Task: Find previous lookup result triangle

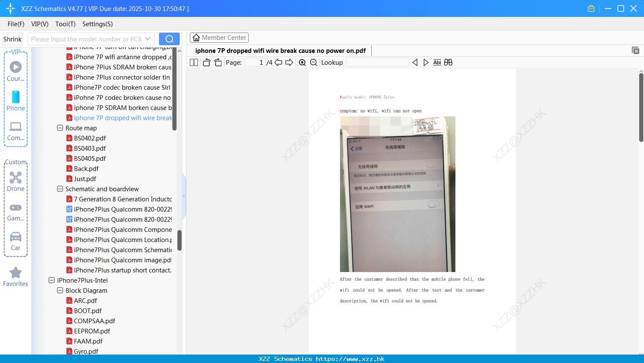Action: click(415, 62)
